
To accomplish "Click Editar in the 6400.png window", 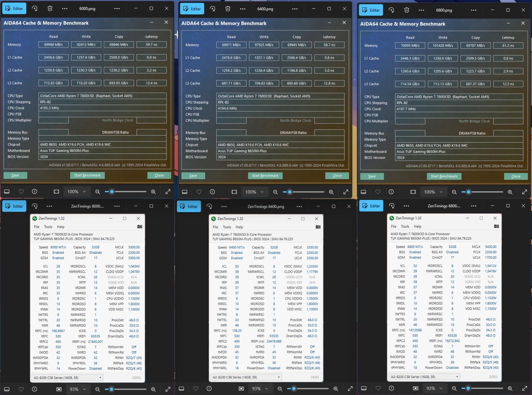I will click(x=192, y=9).
